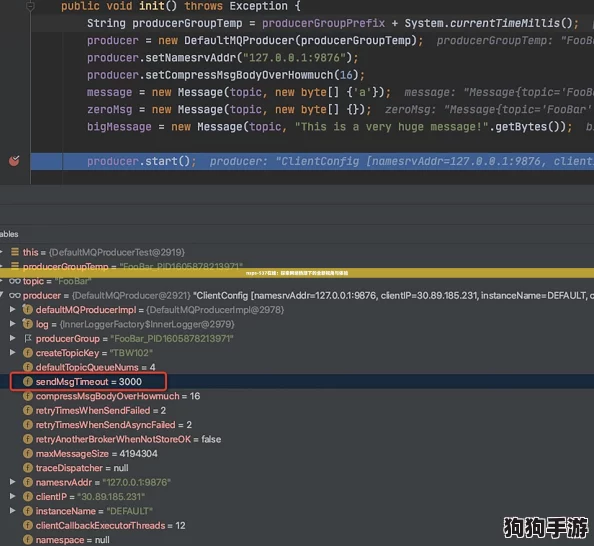Click the field icon beside traceDispatcher
Viewport: 594px width, 546px height.
click(x=28, y=468)
